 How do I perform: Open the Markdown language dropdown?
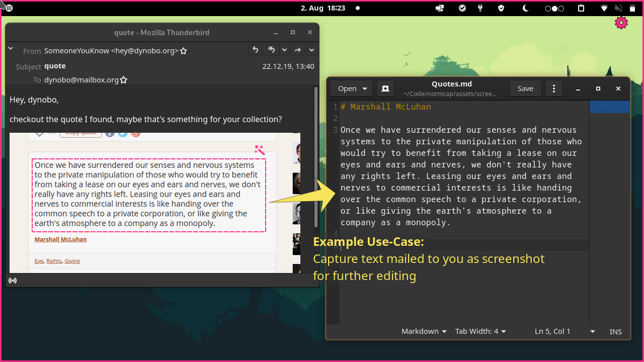424,331
